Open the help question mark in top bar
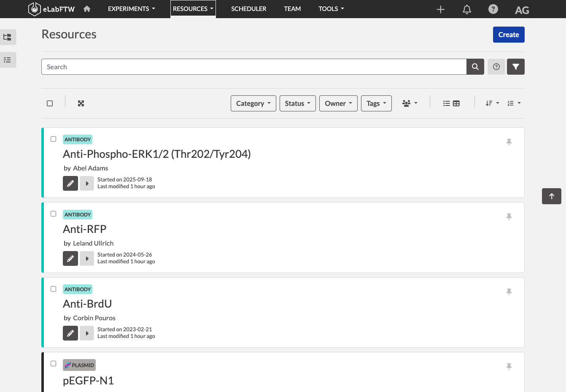Image resolution: width=566 pixels, height=392 pixels. pos(493,9)
